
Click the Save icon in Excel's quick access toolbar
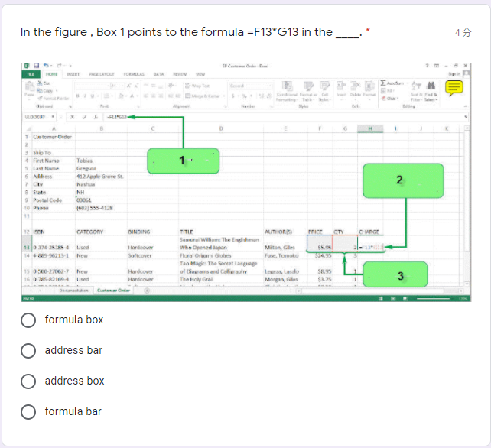[36, 66]
